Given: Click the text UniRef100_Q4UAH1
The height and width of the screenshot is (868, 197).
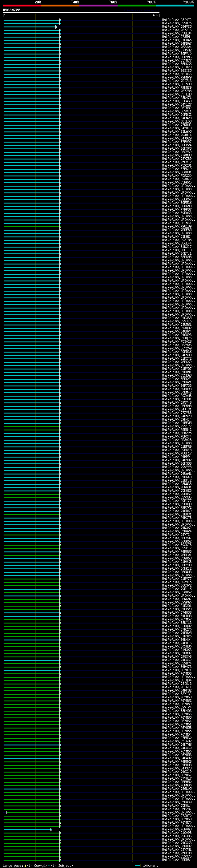Looking at the screenshot, I should point(177,474).
